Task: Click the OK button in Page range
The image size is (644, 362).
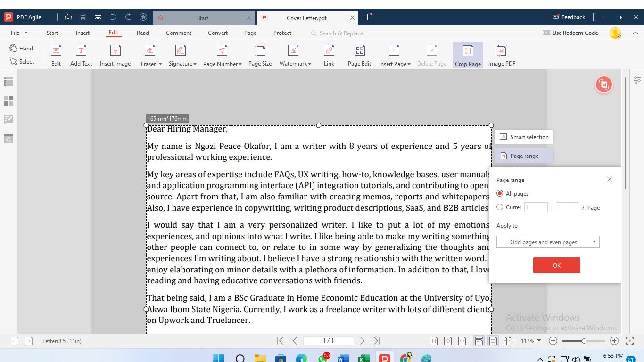Action: pyautogui.click(x=556, y=265)
